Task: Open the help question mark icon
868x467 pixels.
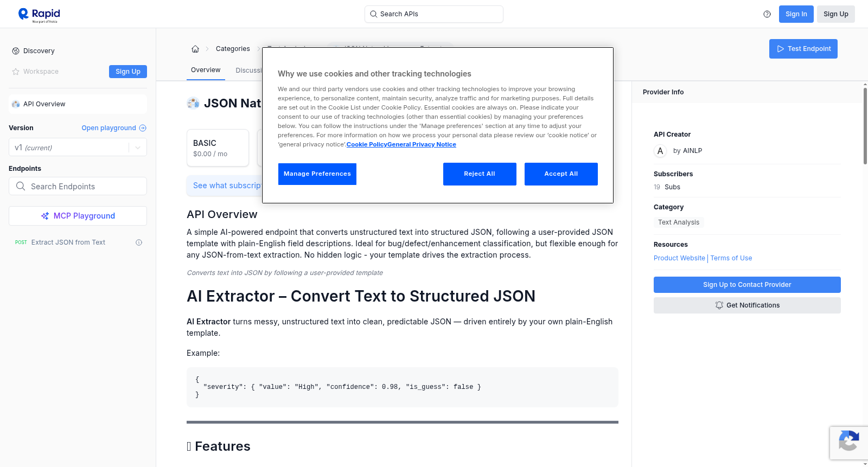Action: click(767, 14)
